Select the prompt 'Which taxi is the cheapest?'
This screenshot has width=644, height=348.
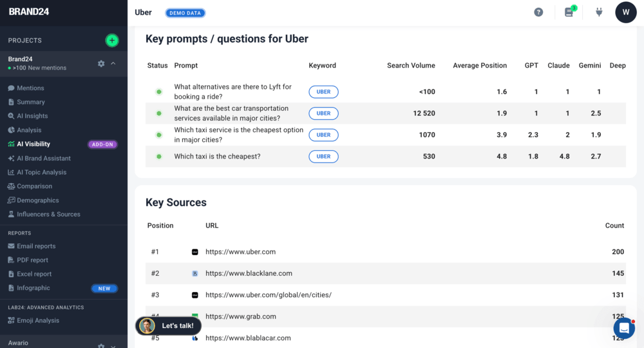coord(217,157)
